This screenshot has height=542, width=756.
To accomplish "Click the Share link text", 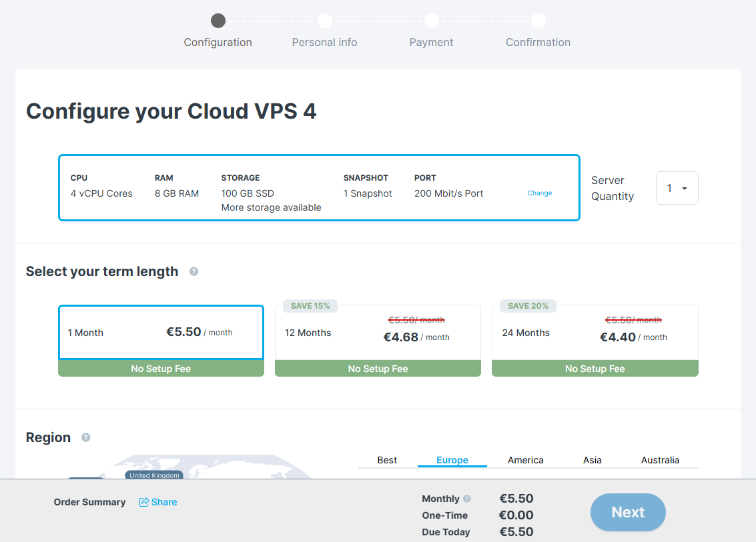I will (164, 502).
